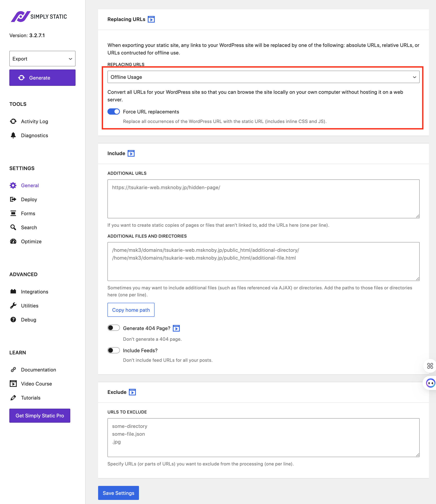Image resolution: width=436 pixels, height=504 pixels.
Task: Open the Include section video tutorial icon
Action: [131, 153]
